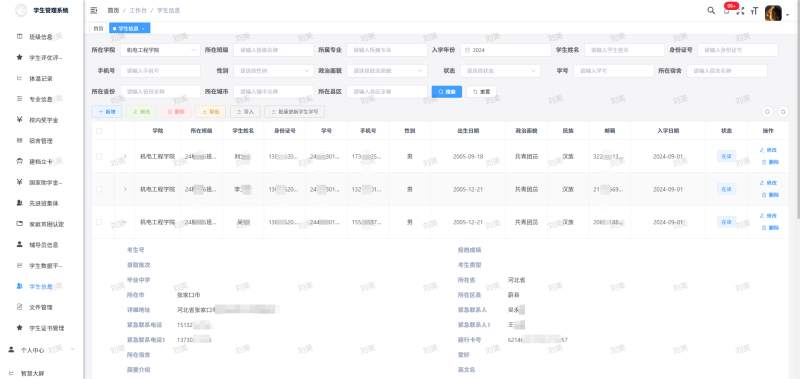Focus the 所属专业 input field
Viewport: 800px width, 379px height.
tap(387, 50)
